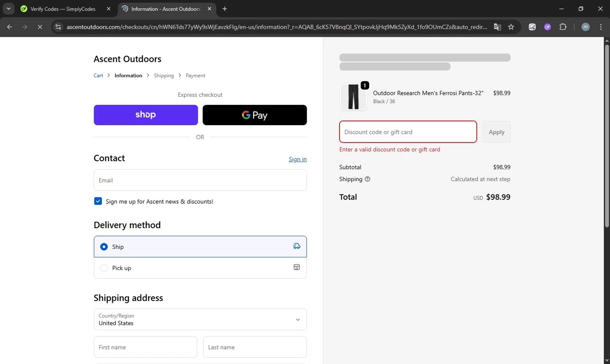Apply the discount code
Screen dimensions: 610x364
(497, 132)
